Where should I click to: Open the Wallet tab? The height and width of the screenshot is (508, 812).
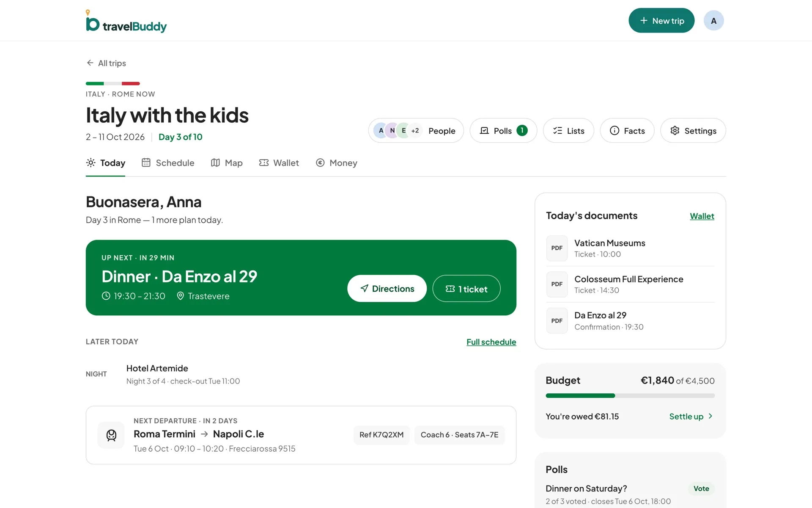point(279,163)
